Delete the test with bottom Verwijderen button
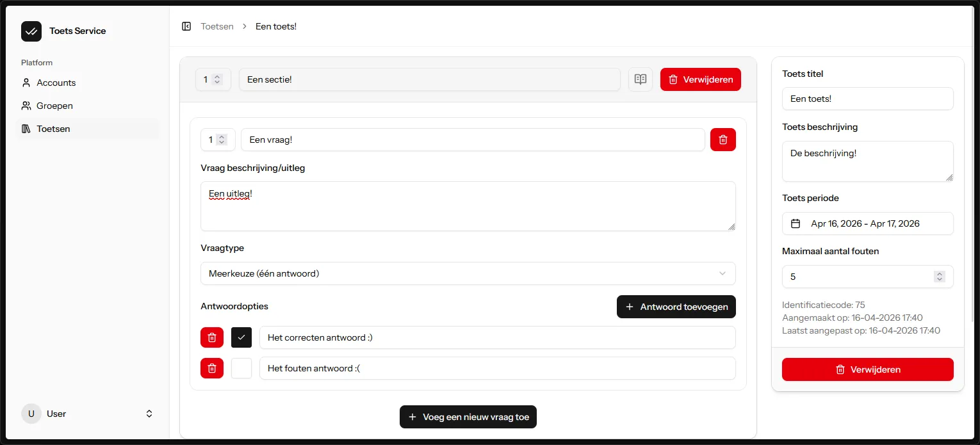Image resolution: width=980 pixels, height=445 pixels. (868, 369)
